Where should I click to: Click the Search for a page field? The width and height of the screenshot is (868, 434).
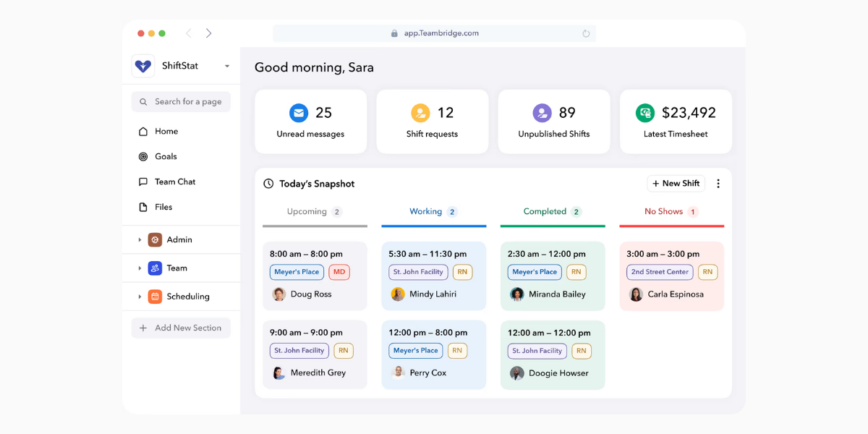tap(180, 101)
